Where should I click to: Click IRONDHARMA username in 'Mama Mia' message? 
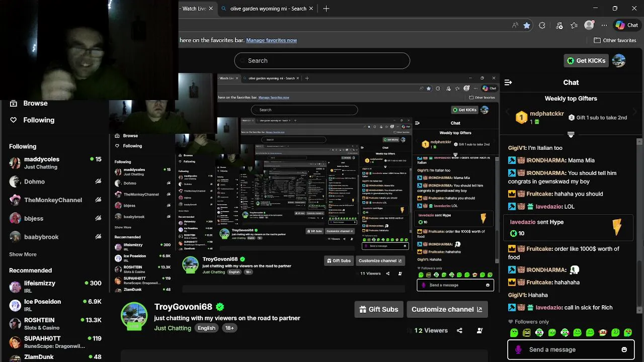pyautogui.click(x=546, y=160)
